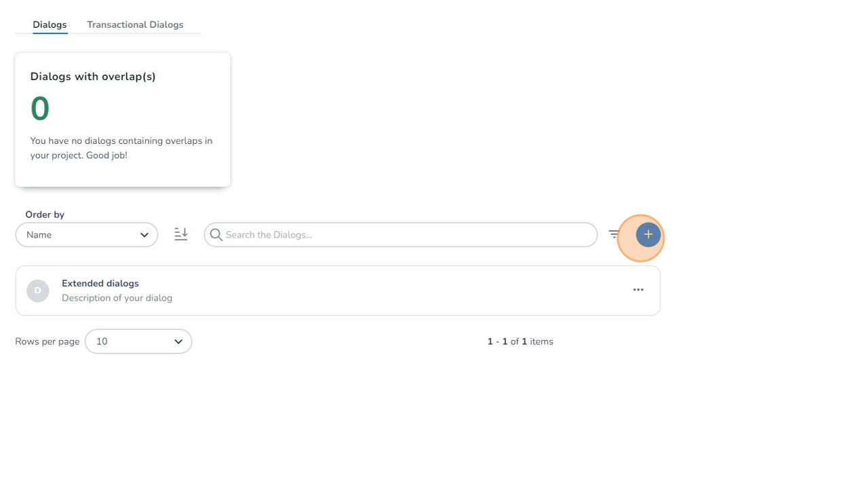Image resolution: width=868 pixels, height=484 pixels.
Task: Click the Dialogs with overlap(s) card heading
Action: 93,77
